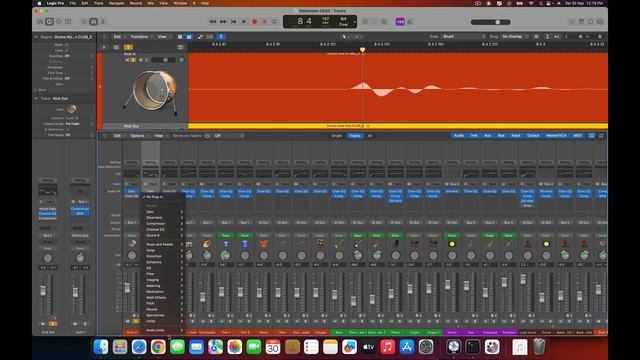640x360 pixels.
Task: Toggle Quick Help button in toolbar
Action: [x=59, y=22]
